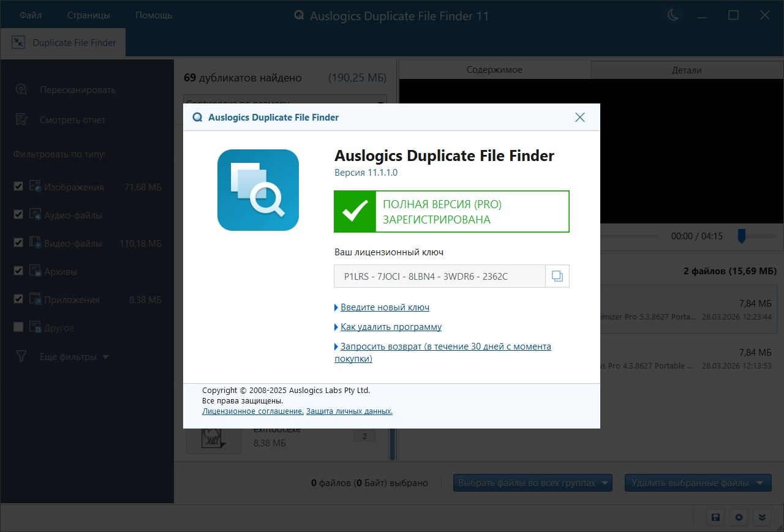Click the '2 файлов (15,69 МБ)' header
784x532 pixels.
click(730, 271)
